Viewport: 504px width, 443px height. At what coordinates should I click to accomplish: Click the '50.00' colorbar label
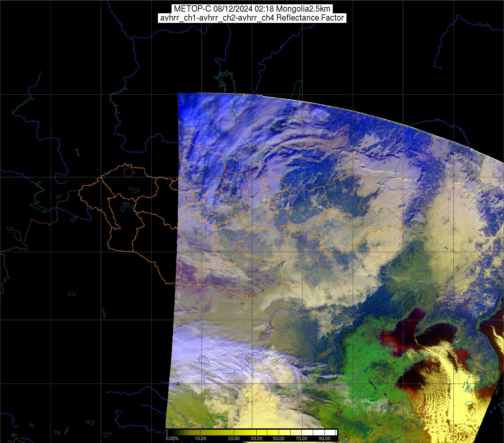pos(278,439)
